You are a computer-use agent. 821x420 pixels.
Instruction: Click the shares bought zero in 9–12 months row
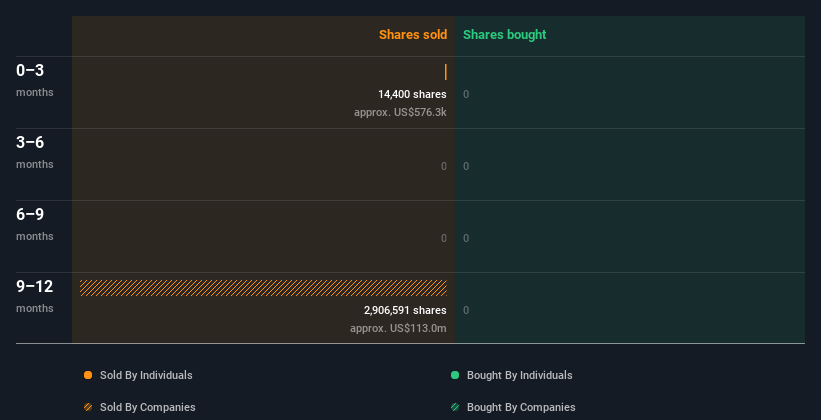[466, 311]
